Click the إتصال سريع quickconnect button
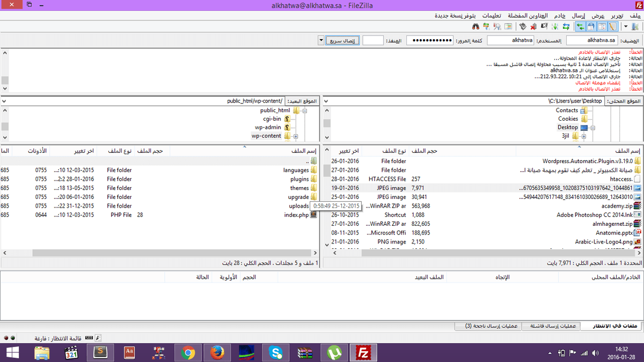Image resolution: width=644 pixels, height=362 pixels. click(x=343, y=40)
